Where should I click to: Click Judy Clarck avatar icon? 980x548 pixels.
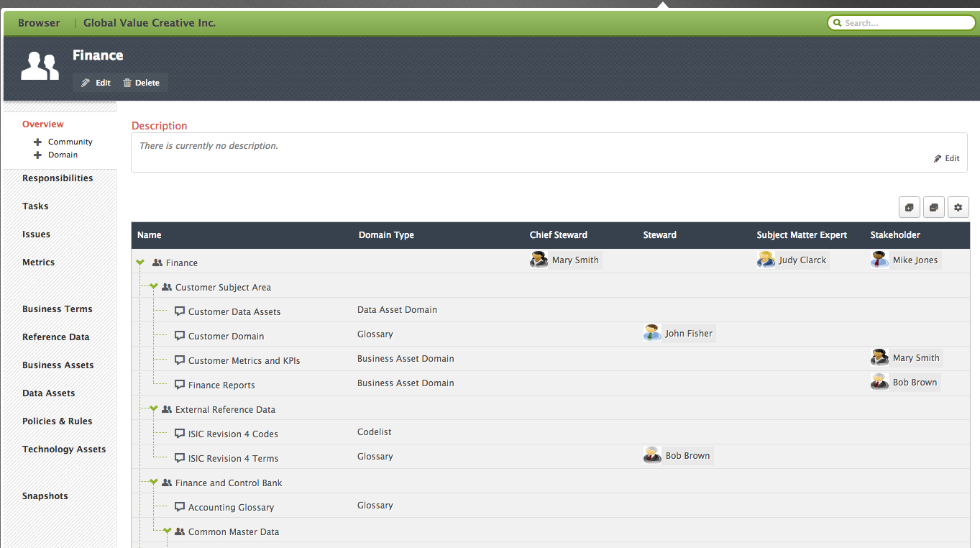(766, 260)
